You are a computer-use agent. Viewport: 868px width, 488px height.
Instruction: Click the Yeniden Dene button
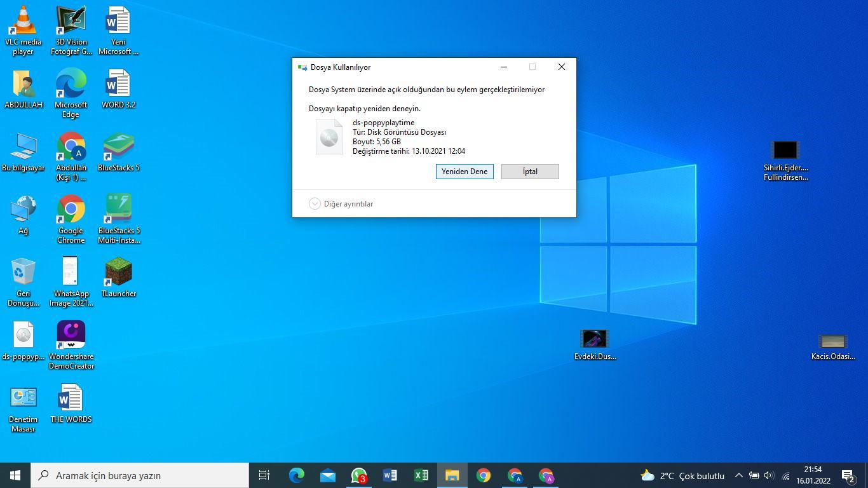[465, 172]
